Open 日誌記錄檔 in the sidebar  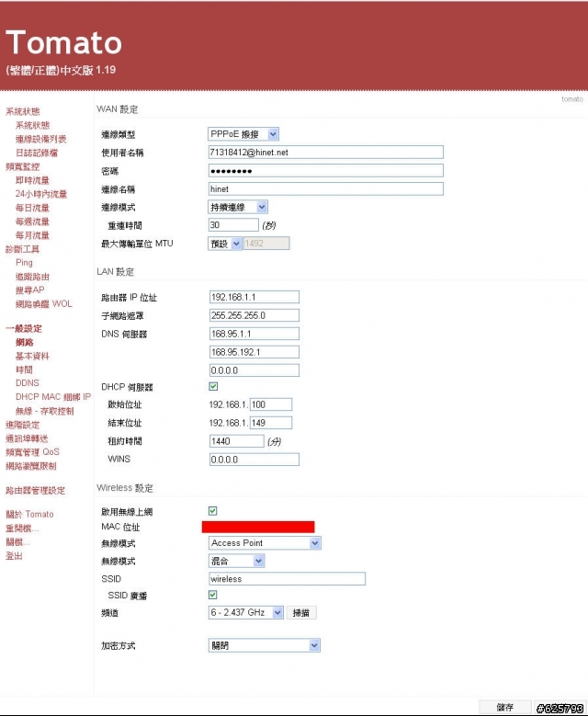click(x=37, y=153)
